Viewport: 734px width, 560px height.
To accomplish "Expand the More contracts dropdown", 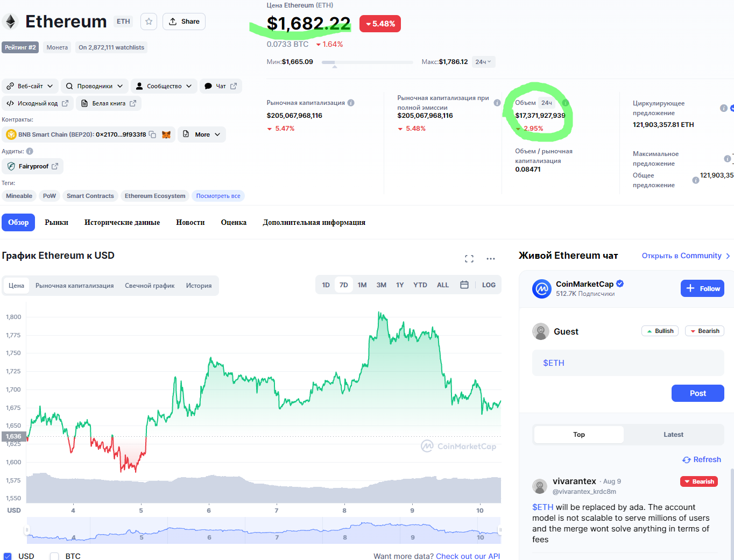I will [x=202, y=134].
